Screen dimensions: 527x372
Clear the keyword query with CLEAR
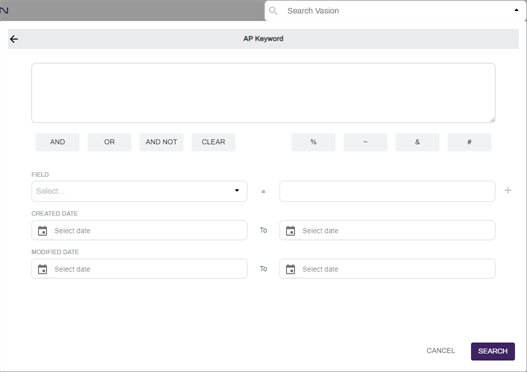[x=213, y=142]
